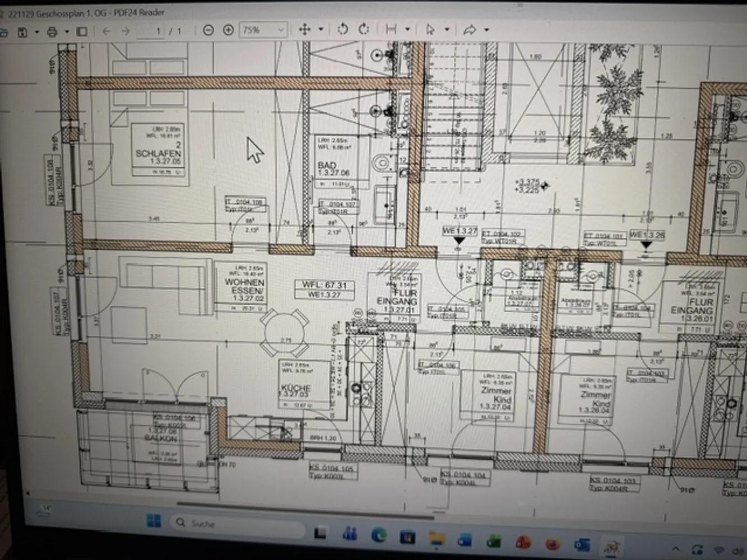Open the share options dropdown arrow

486,30
